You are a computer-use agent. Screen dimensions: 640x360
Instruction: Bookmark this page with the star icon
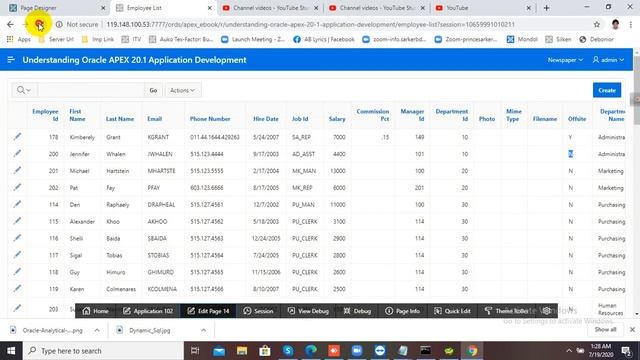click(x=597, y=24)
